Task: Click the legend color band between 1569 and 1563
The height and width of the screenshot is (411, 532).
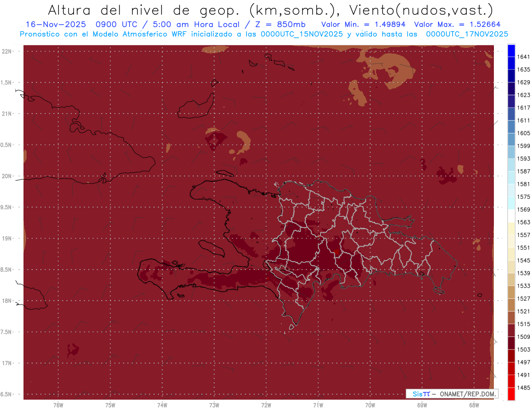Action: 511,216
